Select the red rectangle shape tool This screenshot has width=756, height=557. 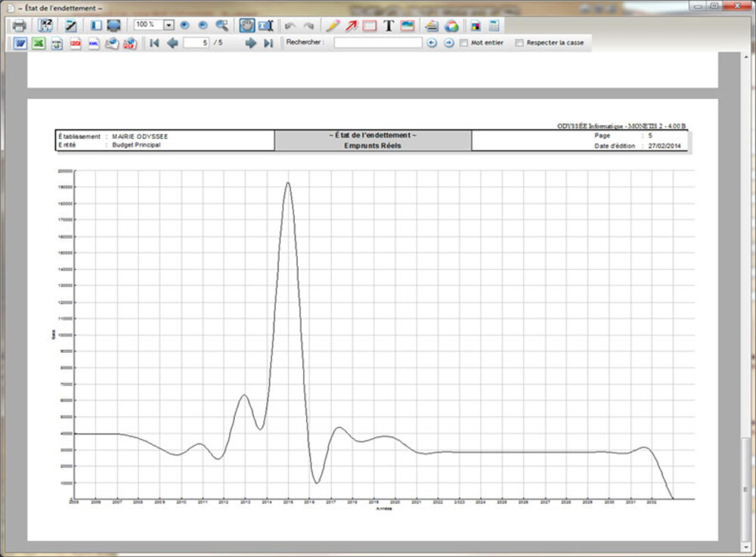coord(370,26)
